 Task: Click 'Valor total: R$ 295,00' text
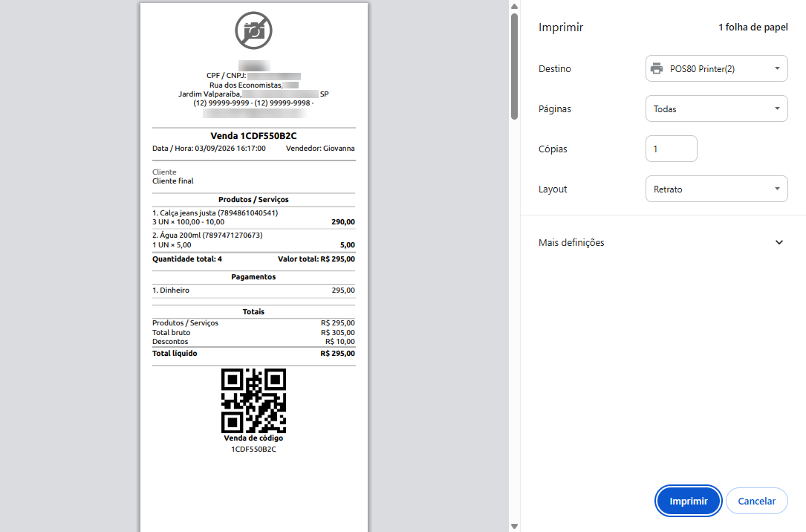tap(316, 259)
